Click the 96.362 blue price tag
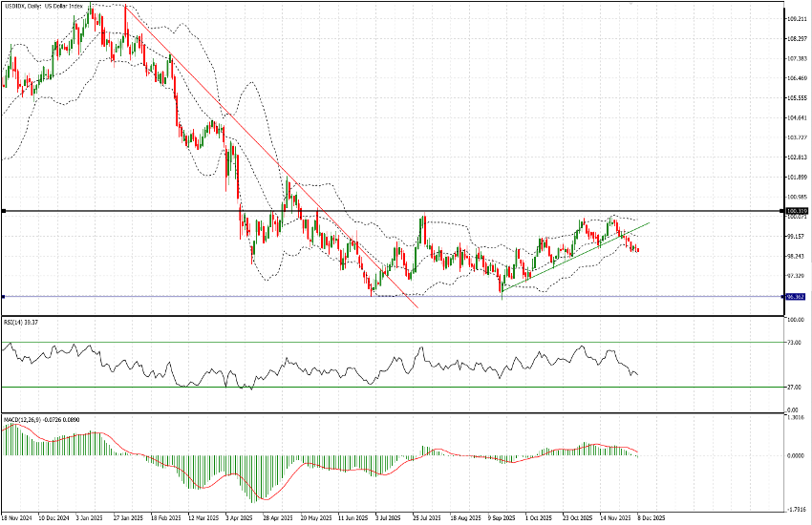 coord(795,296)
